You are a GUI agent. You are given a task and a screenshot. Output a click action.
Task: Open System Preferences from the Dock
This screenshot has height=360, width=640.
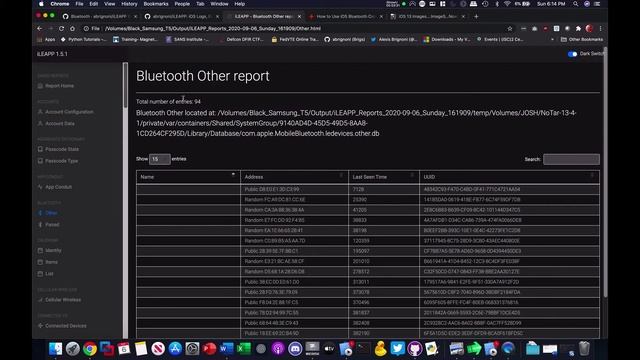pyautogui.click(x=192, y=349)
